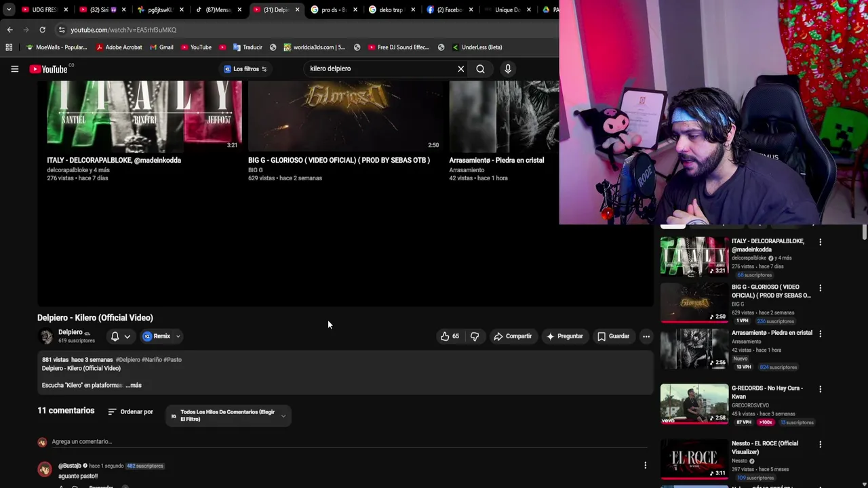Open the Delpiero channel name link

[x=71, y=332]
